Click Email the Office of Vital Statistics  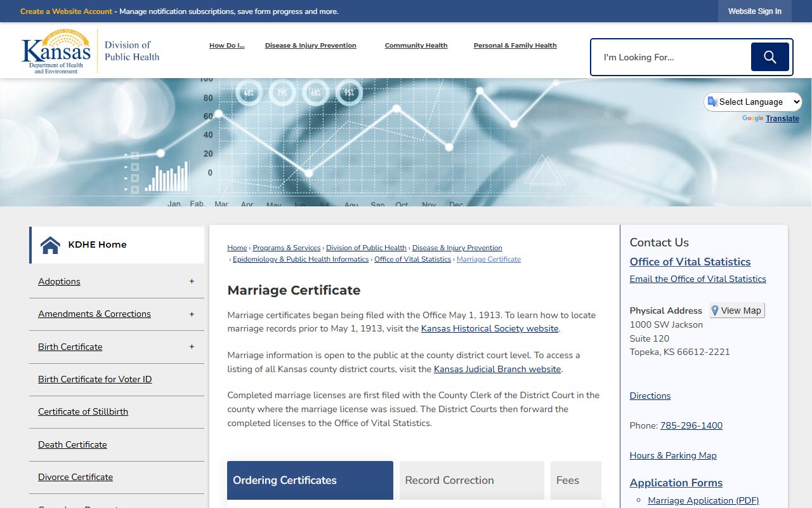[x=698, y=279]
